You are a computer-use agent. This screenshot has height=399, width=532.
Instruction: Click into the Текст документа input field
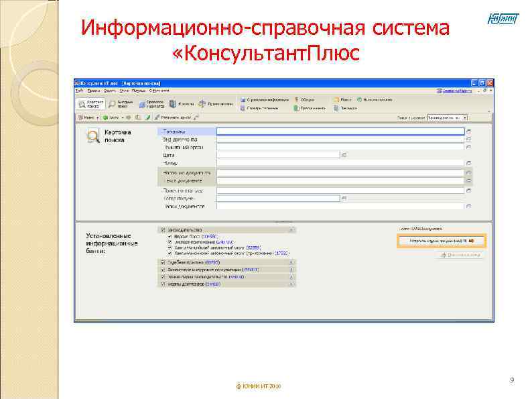coord(340,181)
